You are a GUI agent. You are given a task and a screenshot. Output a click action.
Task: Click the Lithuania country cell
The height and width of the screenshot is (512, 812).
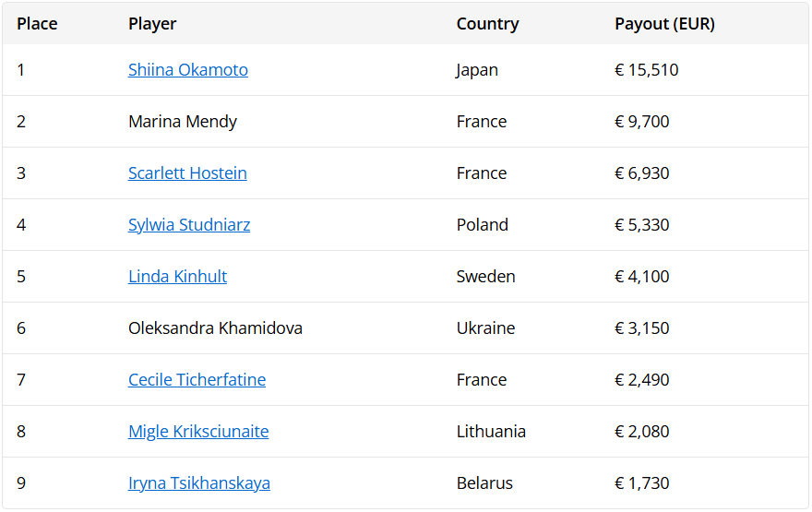pos(491,431)
